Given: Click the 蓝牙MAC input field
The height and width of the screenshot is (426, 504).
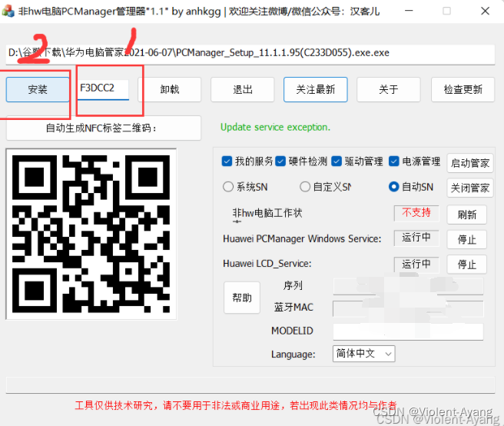Looking at the screenshot, I should (408, 309).
